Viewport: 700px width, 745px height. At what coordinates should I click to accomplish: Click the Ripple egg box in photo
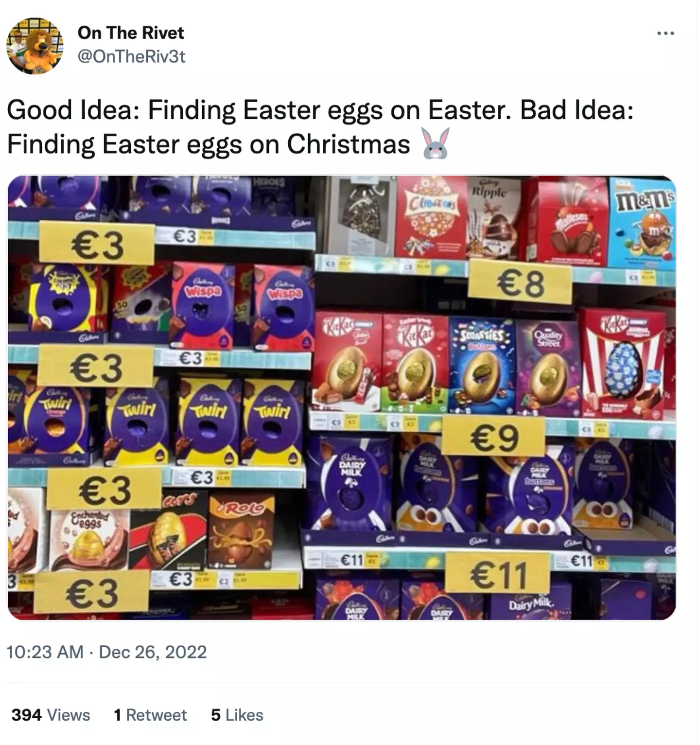coord(493,219)
